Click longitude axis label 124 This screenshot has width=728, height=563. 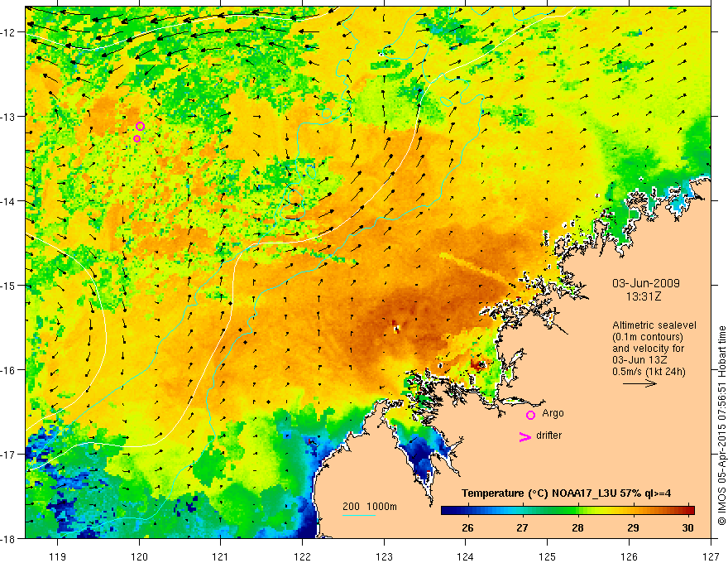tap(466, 556)
